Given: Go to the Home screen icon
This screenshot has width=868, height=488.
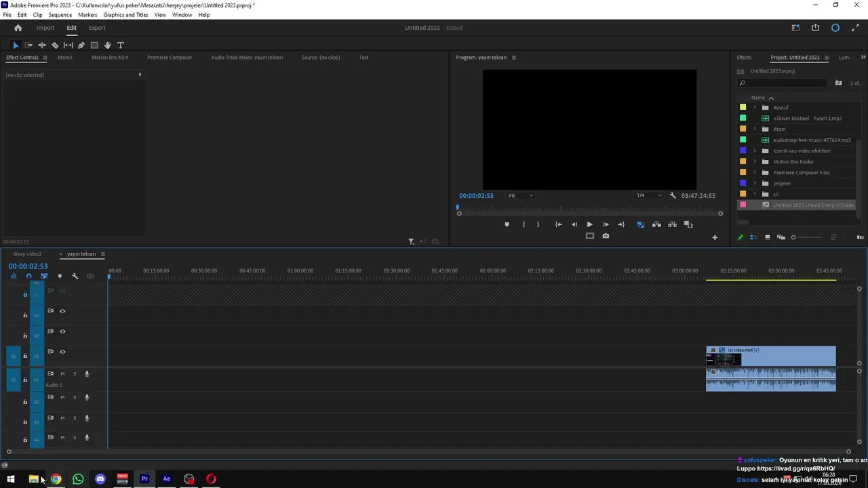Looking at the screenshot, I should coord(18,28).
